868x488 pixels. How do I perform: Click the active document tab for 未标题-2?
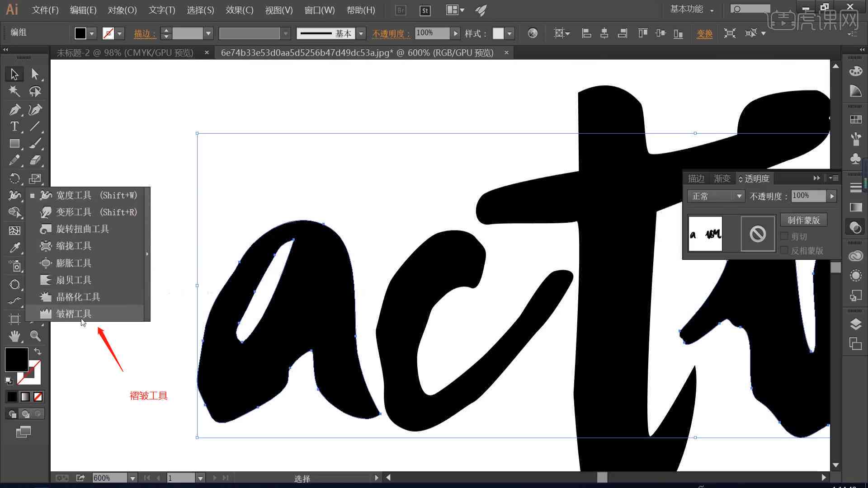coord(125,52)
